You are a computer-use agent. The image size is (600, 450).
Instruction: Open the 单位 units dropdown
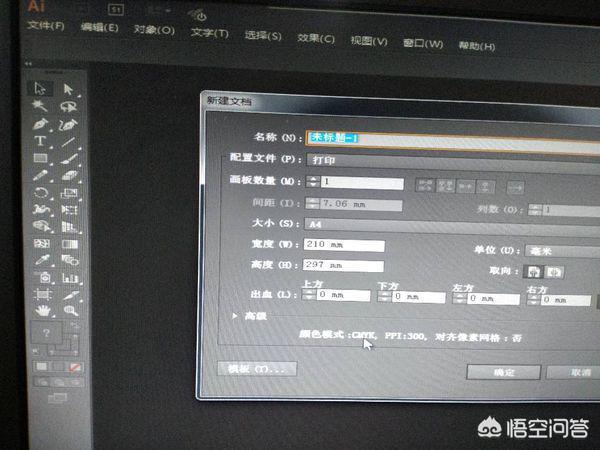click(562, 251)
